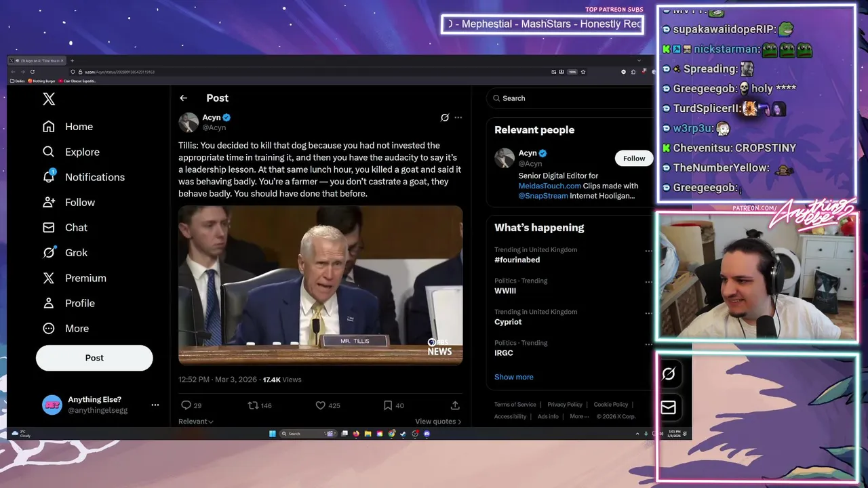Open the WWIII trend
Viewport: 868px width, 488px height.
coord(505,291)
